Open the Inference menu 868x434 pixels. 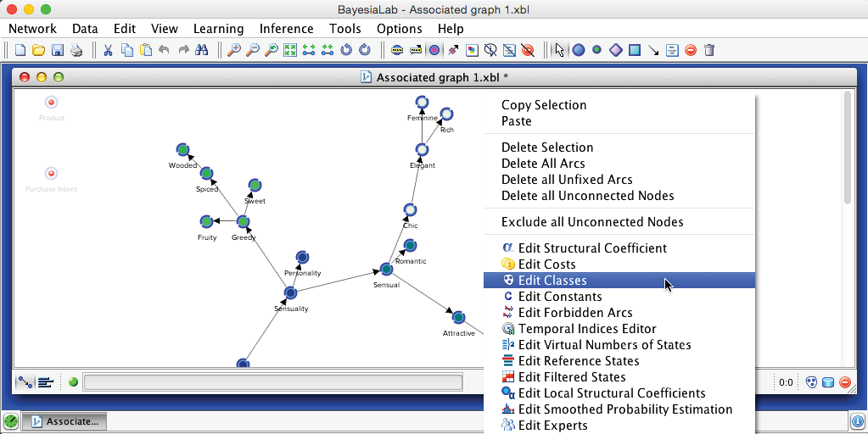pos(286,29)
